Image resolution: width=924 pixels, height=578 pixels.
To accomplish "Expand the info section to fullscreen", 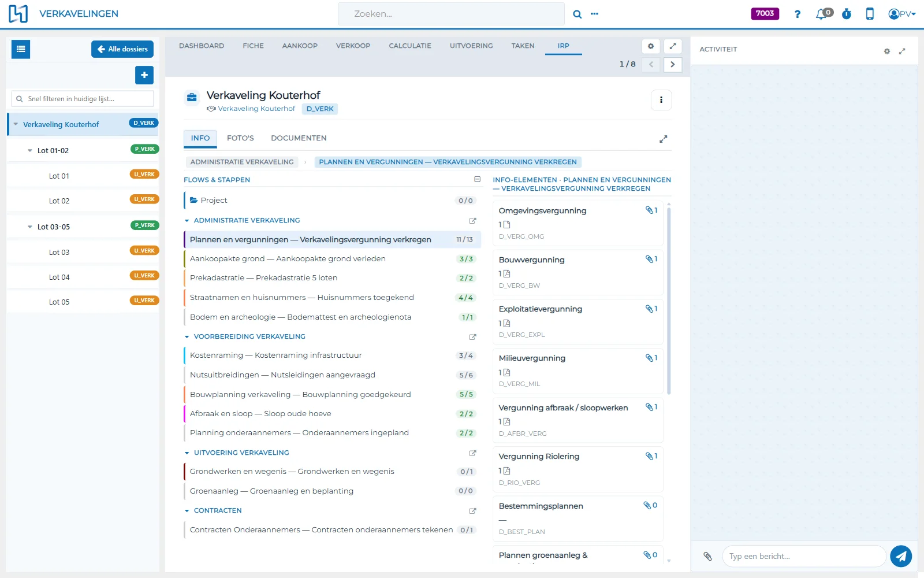I will [663, 139].
